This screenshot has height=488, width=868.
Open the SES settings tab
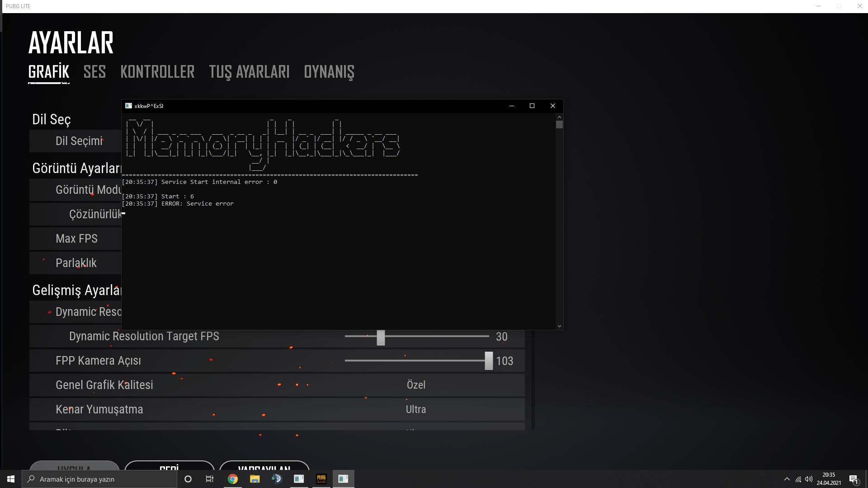coord(94,72)
